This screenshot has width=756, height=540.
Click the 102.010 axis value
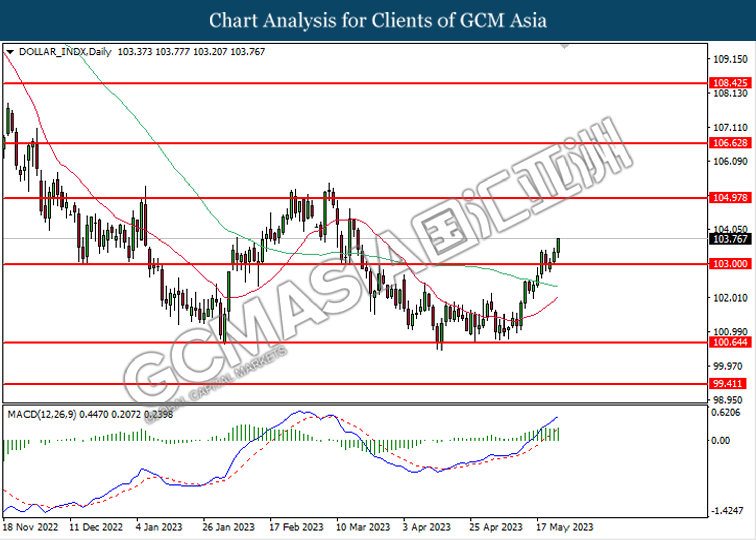click(730, 297)
